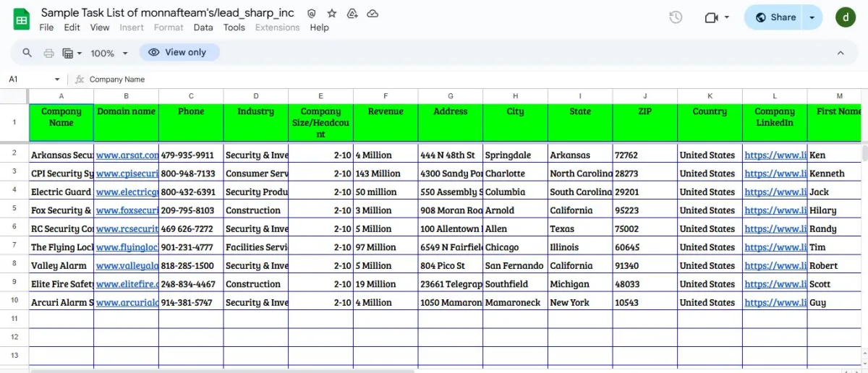Open the Share options dropdown arrow
This screenshot has width=868, height=373.
click(x=812, y=17)
